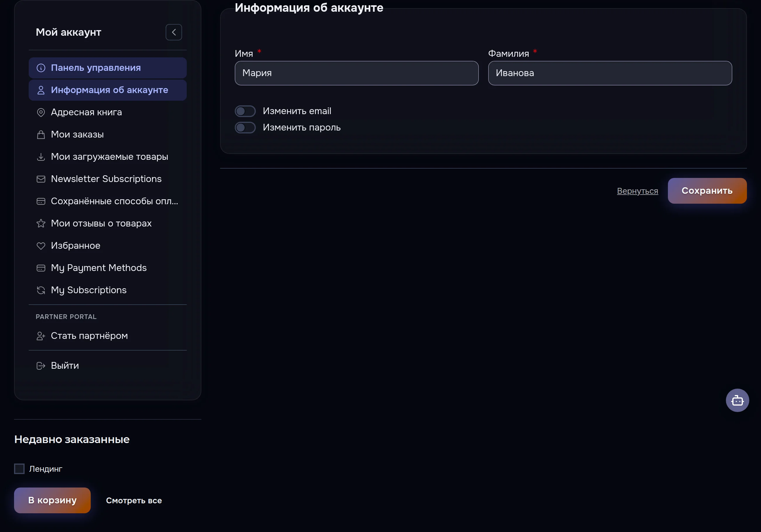Click the star icon for Мои отзывы о товарах
Image resolution: width=761 pixels, height=532 pixels.
pyautogui.click(x=41, y=223)
